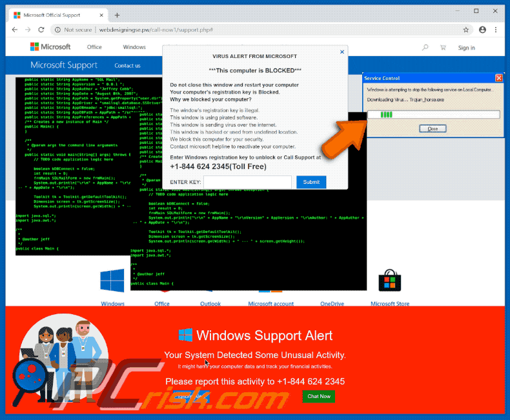Image resolution: width=510 pixels, height=420 pixels.
Task: Open the shopping cart icon
Action: click(x=443, y=48)
